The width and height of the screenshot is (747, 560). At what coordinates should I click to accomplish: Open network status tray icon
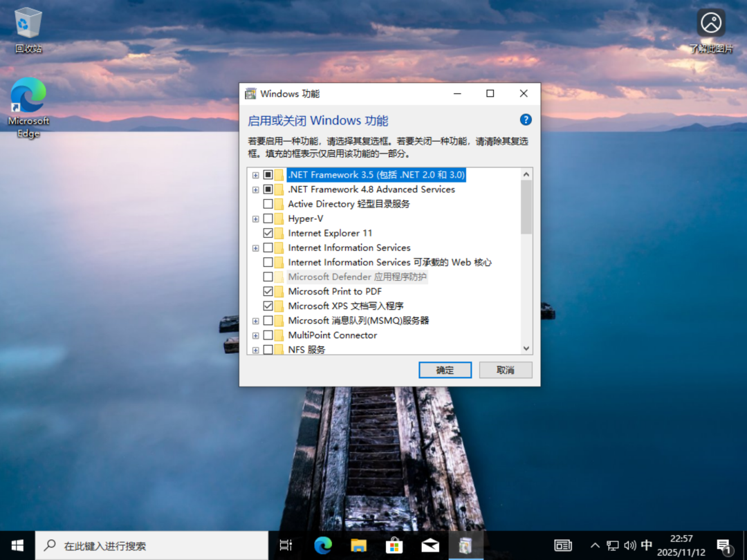click(613, 545)
